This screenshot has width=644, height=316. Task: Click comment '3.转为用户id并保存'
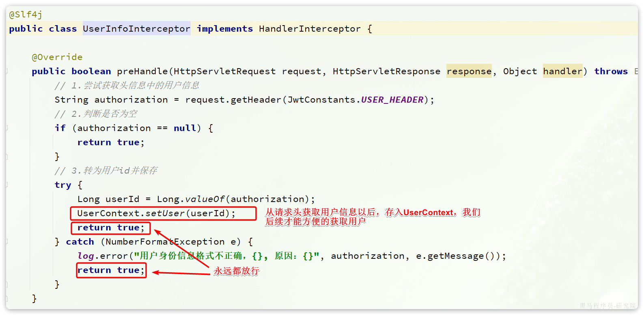click(x=106, y=171)
